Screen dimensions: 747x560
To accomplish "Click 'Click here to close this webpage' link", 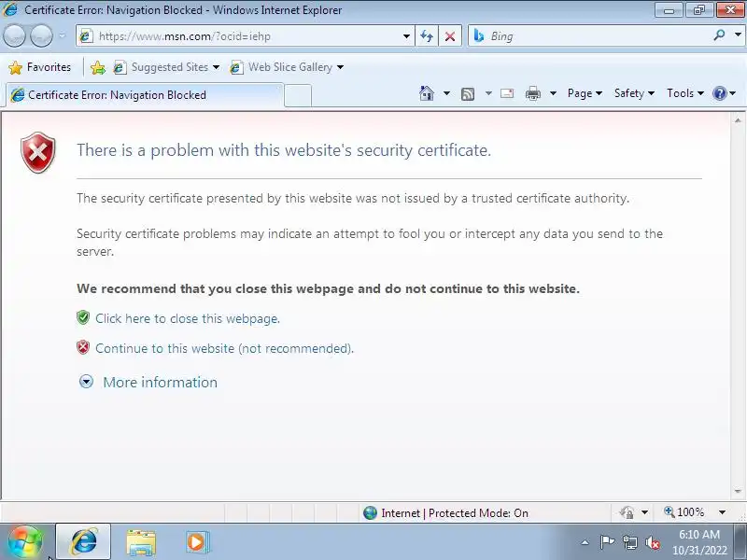I will coord(188,318).
